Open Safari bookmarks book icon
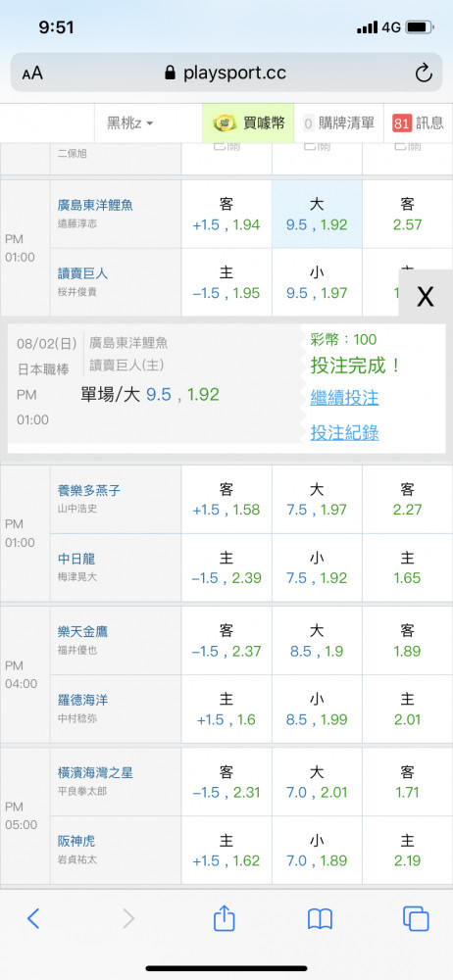Image resolution: width=453 pixels, height=980 pixels. [x=320, y=919]
